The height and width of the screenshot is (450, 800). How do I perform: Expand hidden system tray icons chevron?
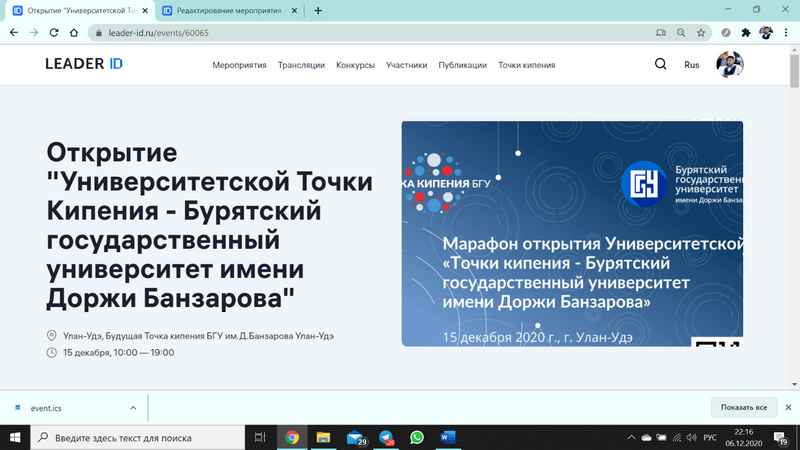point(629,438)
